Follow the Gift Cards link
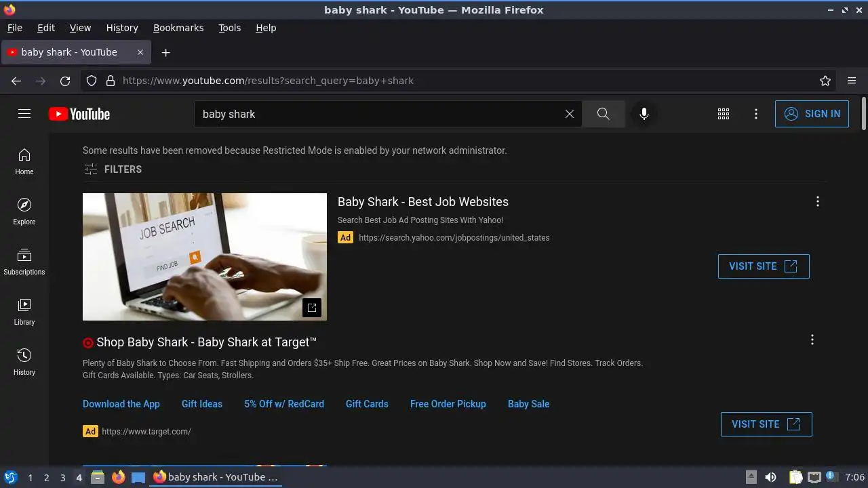Viewport: 868px width, 488px height. tap(367, 404)
